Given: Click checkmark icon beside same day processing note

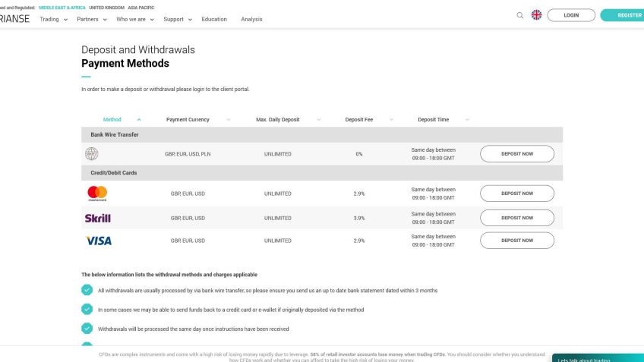Looking at the screenshot, I should click(x=87, y=329).
